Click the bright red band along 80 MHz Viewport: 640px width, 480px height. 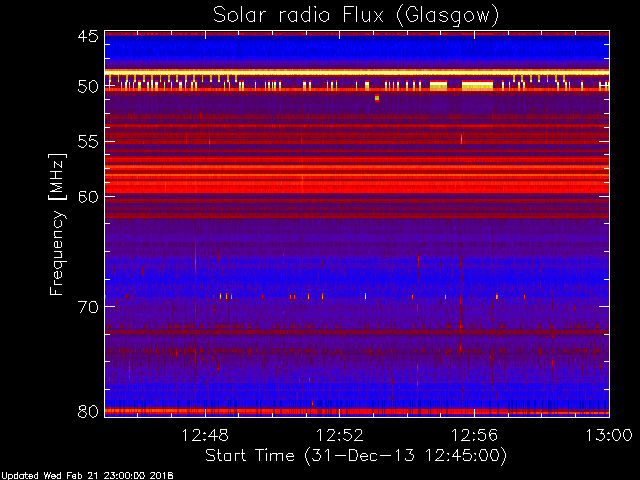(356, 411)
